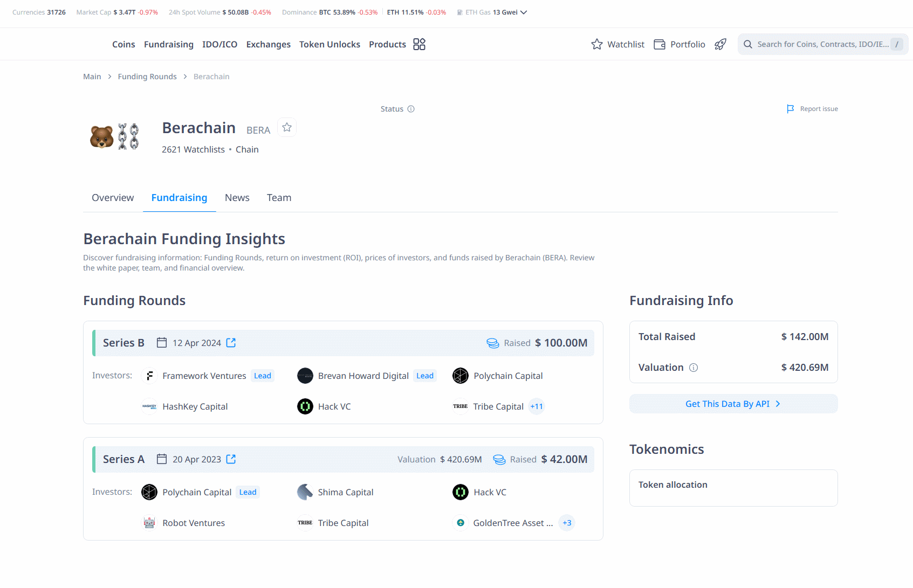Click Get This Data By API button
The height and width of the screenshot is (588, 913).
pos(733,404)
